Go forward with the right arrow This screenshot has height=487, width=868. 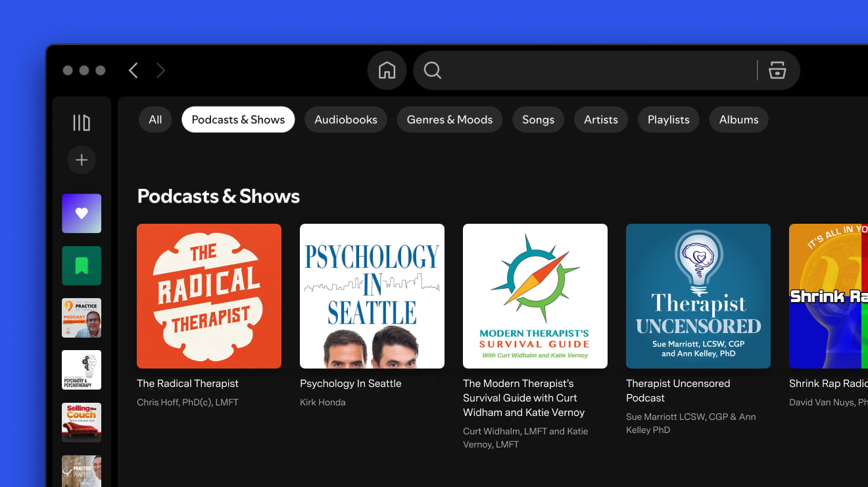click(x=160, y=70)
